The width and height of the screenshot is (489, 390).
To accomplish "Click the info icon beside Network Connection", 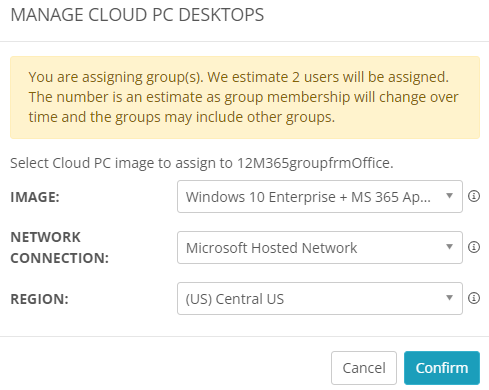I will (x=474, y=247).
